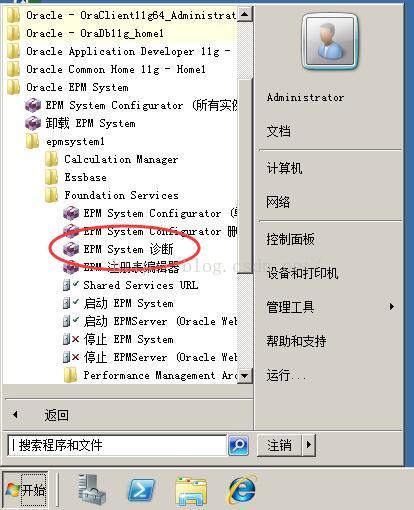Click the program list scroll-down arrow
Viewport: 414px width, 510px height.
245,376
